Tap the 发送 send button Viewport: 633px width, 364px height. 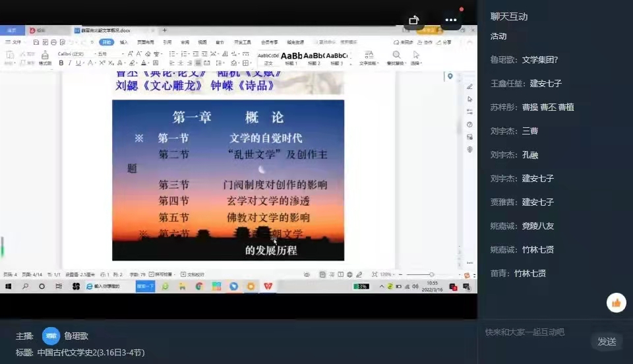pos(607,342)
